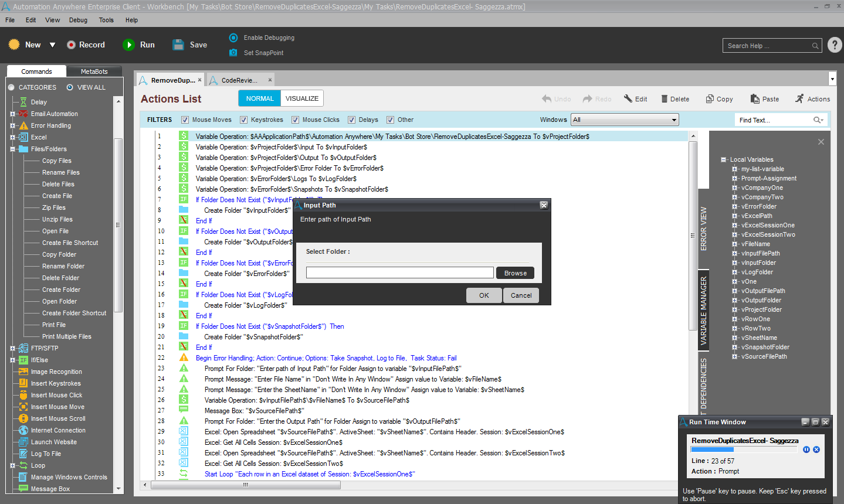The height and width of the screenshot is (504, 844).
Task: Click the Delete trash icon
Action: pos(665,99)
